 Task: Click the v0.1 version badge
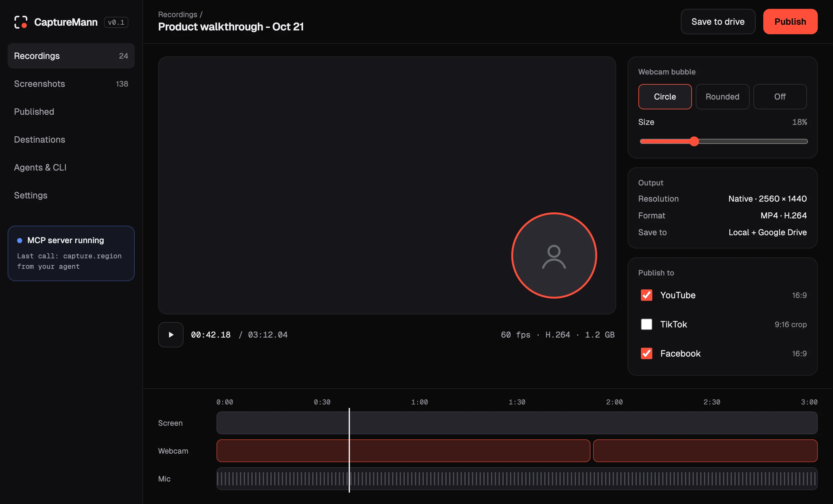pyautogui.click(x=116, y=22)
